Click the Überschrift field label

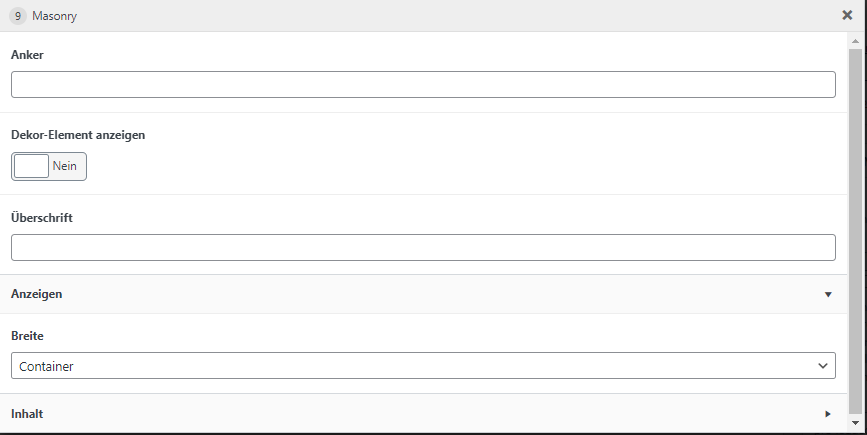(42, 217)
